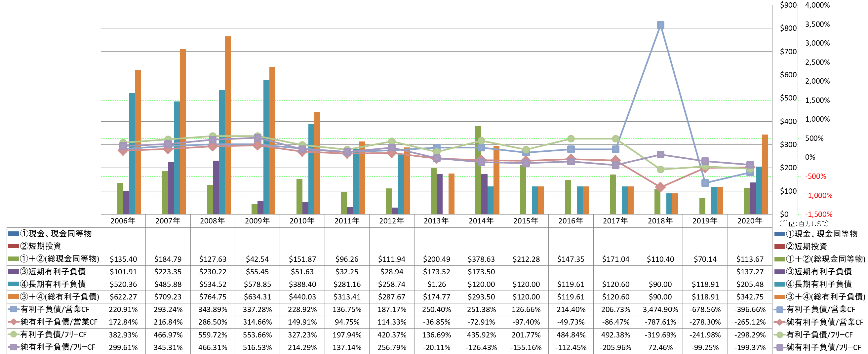Select the 2013年 value 250.40%
The width and height of the screenshot is (868, 354).
click(x=436, y=309)
